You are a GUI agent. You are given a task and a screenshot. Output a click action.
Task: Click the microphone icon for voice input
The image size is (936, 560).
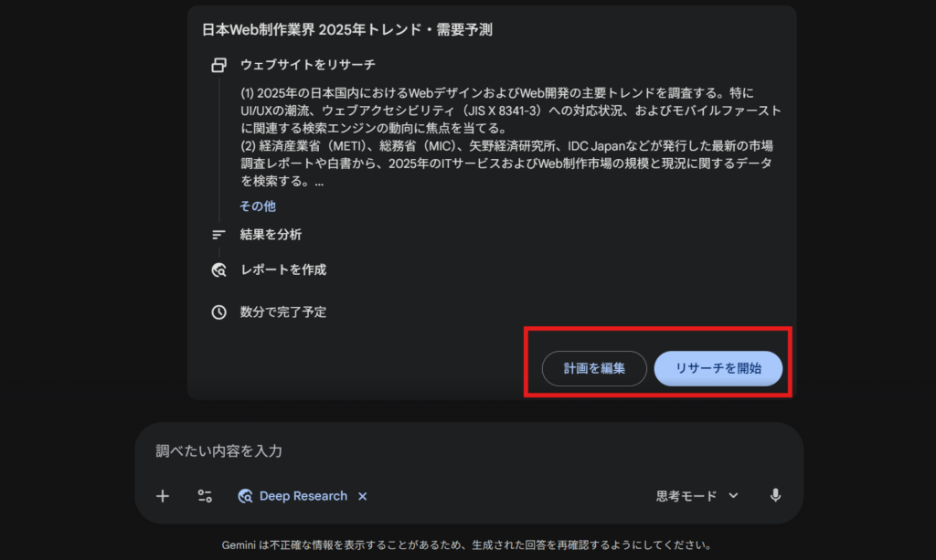pyautogui.click(x=775, y=495)
